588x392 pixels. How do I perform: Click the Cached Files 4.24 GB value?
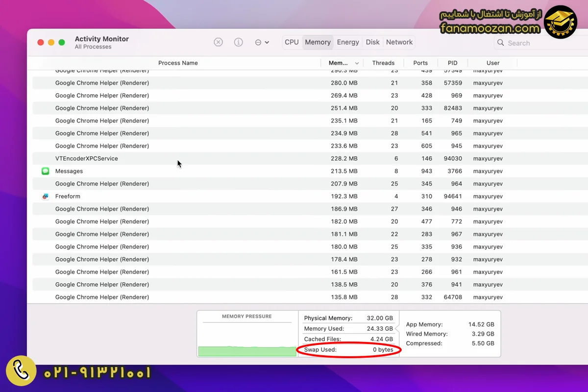(x=382, y=339)
